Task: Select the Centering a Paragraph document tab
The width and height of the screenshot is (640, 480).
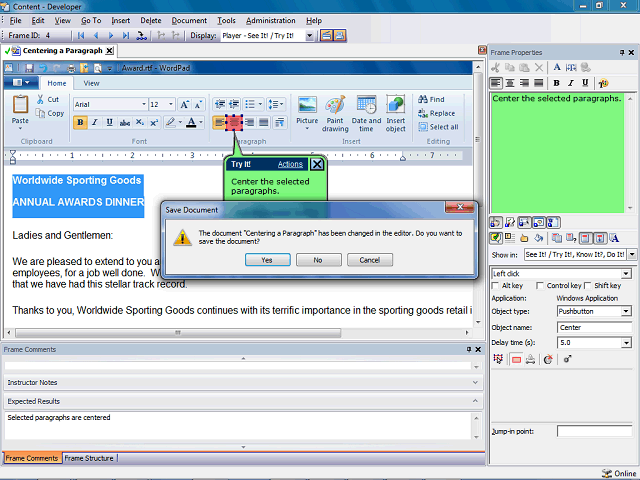Action: (62, 51)
